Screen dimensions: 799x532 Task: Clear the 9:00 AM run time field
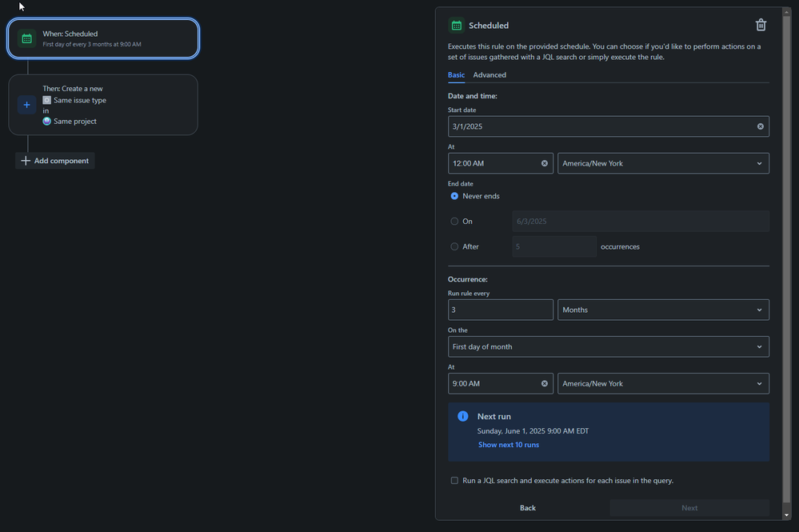545,383
